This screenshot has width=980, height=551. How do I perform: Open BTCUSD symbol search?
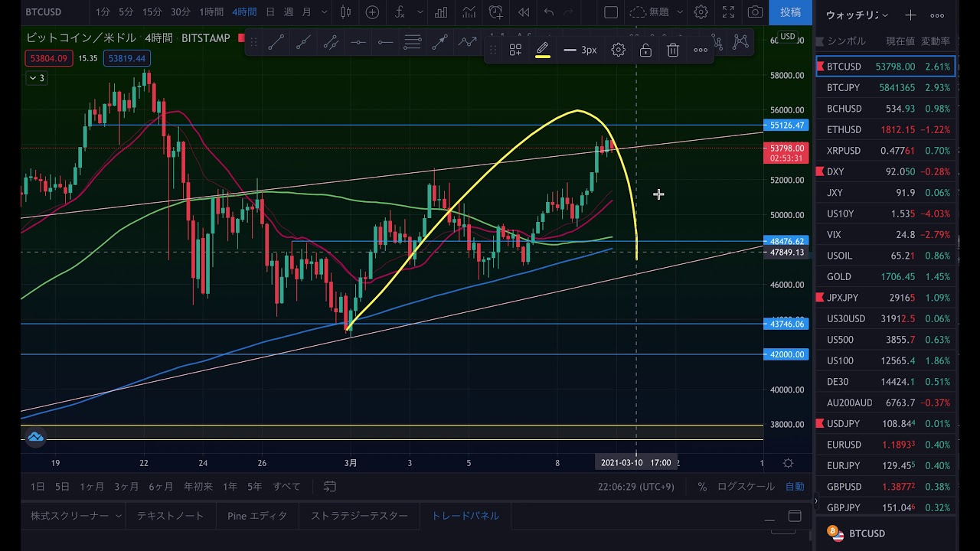pos(44,12)
